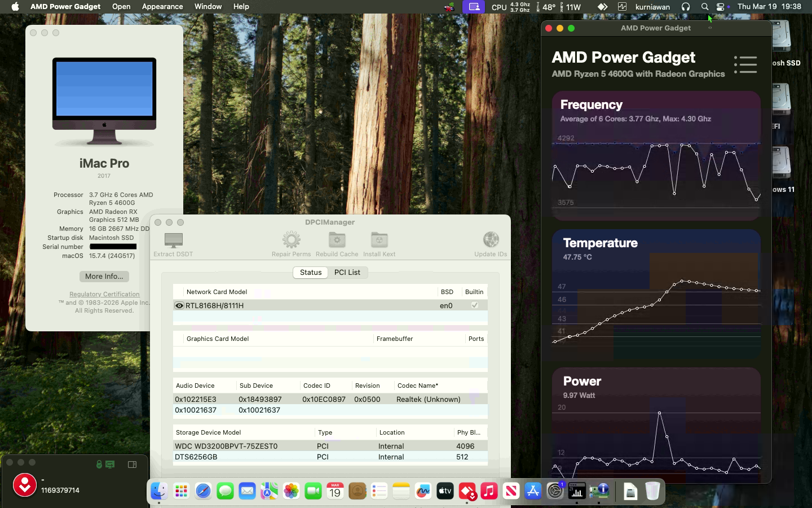The image size is (812, 508).
Task: Click the AnyDesk menu bar icon
Action: (603, 7)
